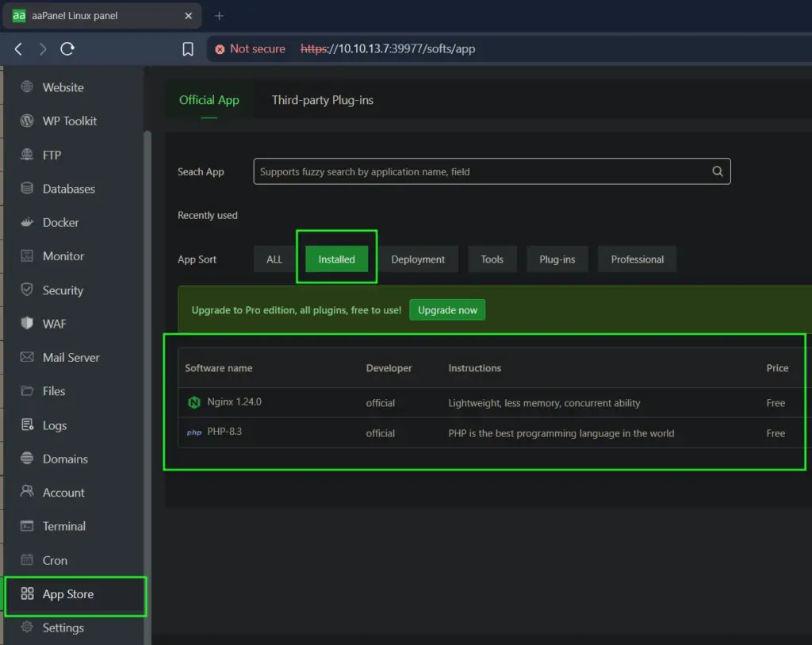The image size is (812, 645).
Task: Open a new browser tab
Action: point(219,16)
